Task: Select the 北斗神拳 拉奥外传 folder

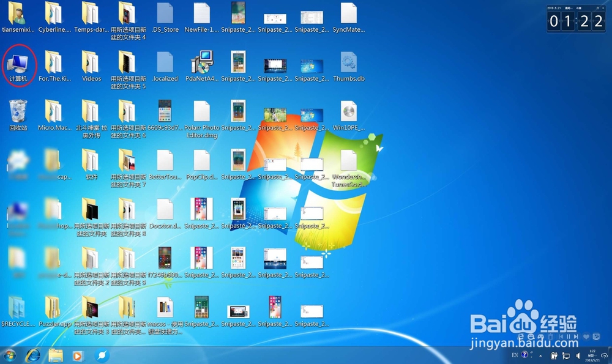Action: coord(91,119)
